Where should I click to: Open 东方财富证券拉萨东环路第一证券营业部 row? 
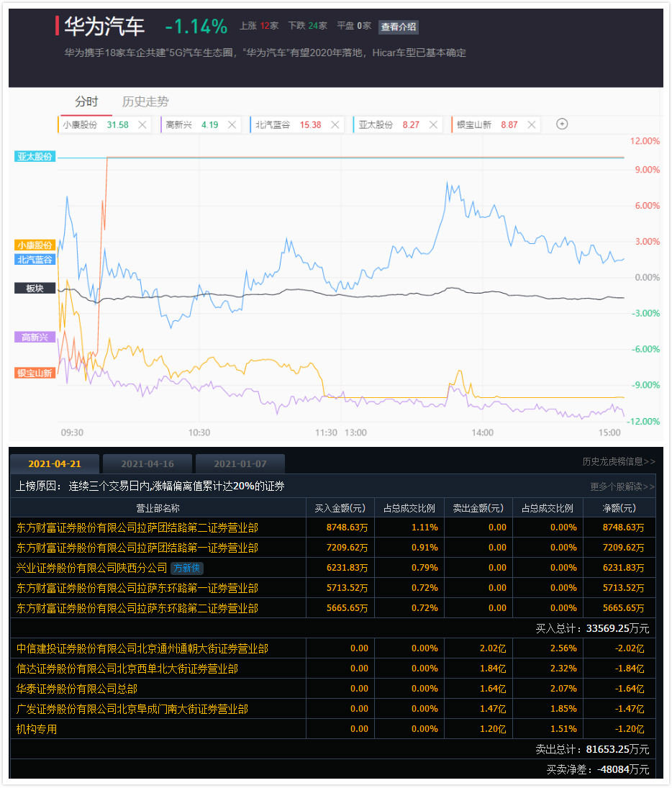(x=332, y=588)
